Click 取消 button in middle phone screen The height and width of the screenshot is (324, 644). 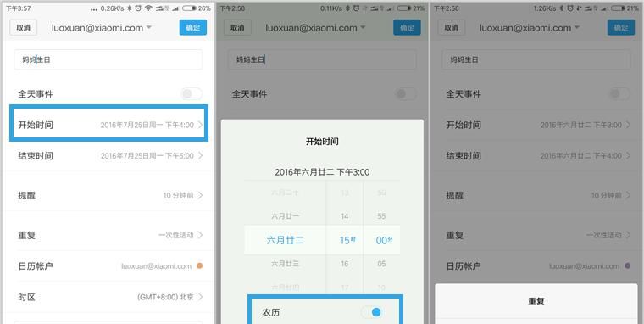(237, 27)
